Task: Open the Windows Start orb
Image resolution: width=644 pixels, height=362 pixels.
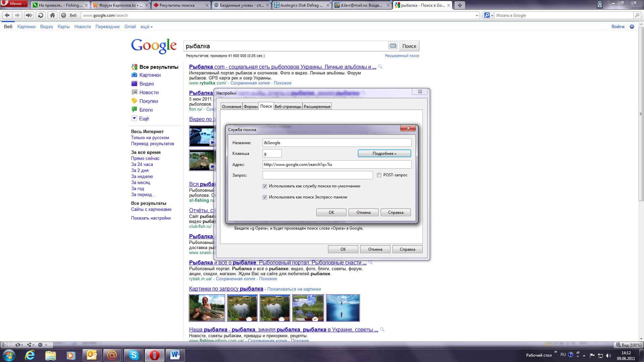Action: 9,355
